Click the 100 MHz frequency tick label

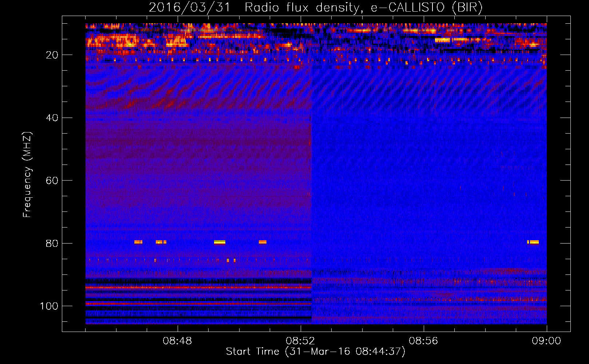pyautogui.click(x=49, y=306)
